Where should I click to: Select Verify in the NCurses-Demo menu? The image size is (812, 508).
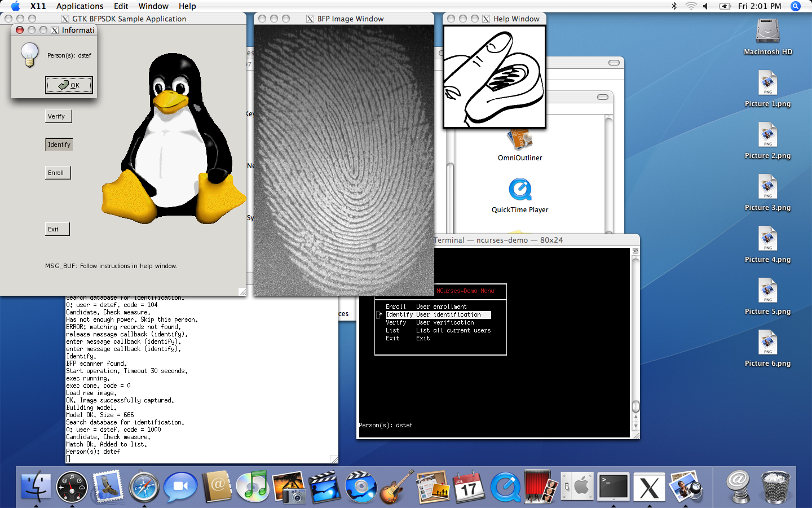(x=396, y=323)
